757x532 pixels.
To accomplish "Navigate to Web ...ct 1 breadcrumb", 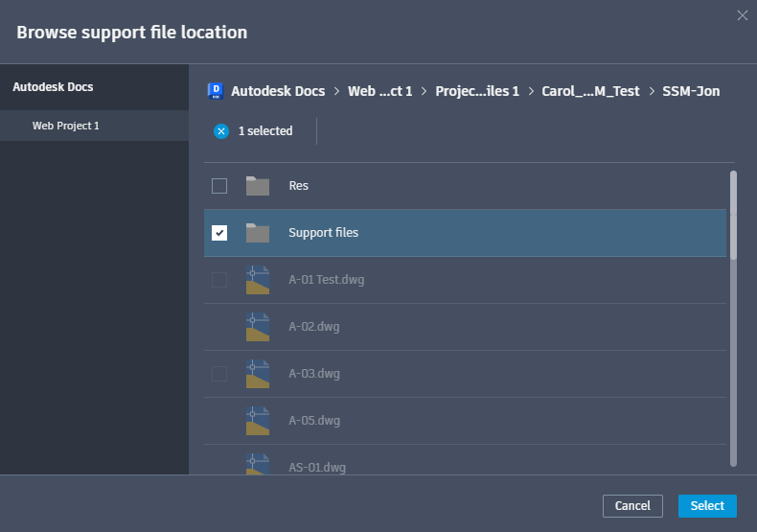I will [x=379, y=91].
